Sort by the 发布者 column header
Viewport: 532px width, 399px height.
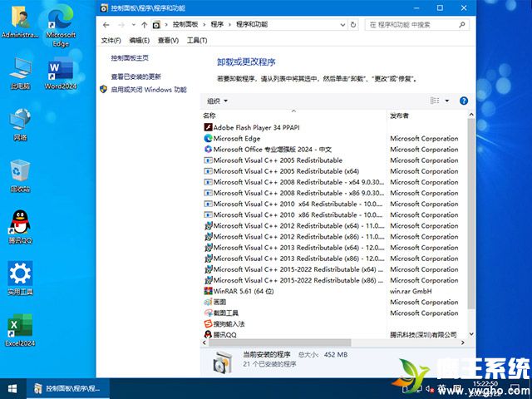point(426,116)
